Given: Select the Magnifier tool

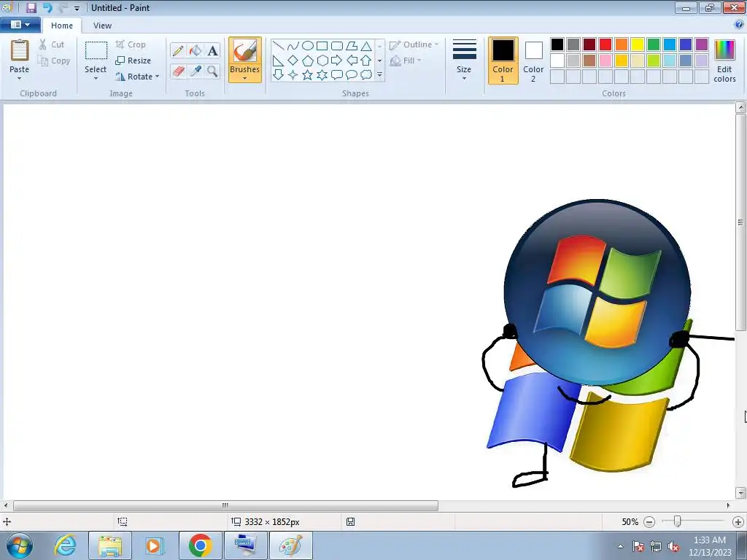Looking at the screenshot, I should [212, 71].
